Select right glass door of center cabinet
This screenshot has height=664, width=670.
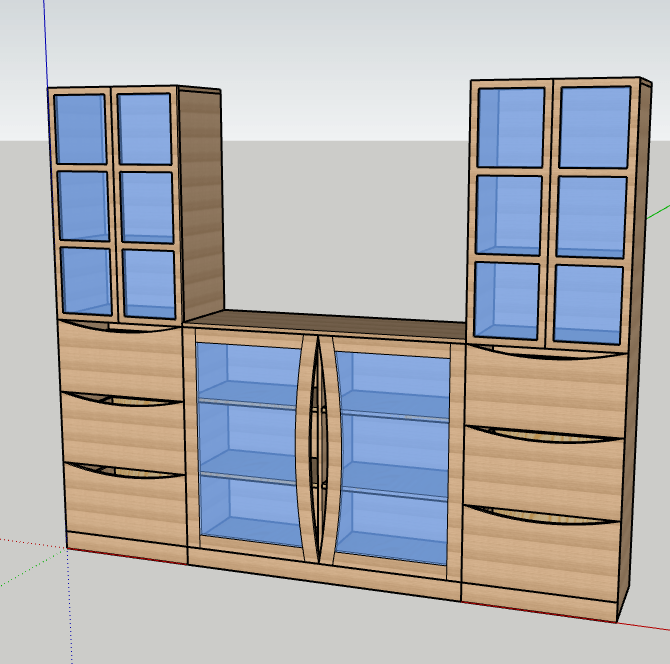393,457
